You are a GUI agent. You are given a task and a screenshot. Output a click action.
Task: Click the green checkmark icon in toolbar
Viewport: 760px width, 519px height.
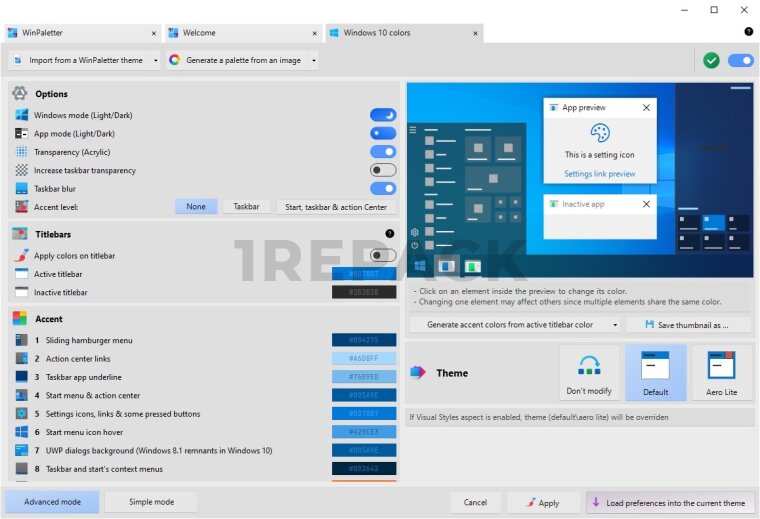coord(711,60)
